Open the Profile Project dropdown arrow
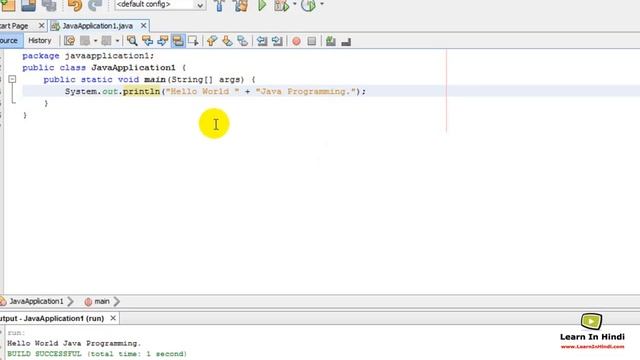This screenshot has height=360, width=640. [322, 4]
